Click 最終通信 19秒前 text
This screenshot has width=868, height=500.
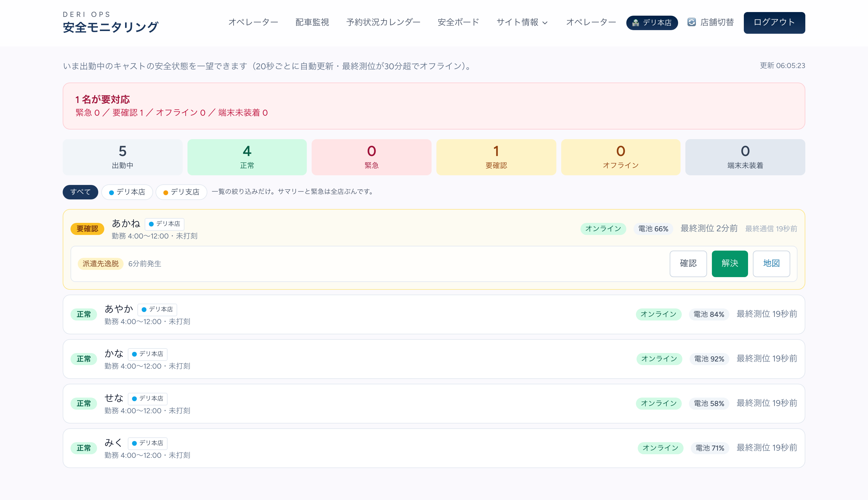click(771, 229)
